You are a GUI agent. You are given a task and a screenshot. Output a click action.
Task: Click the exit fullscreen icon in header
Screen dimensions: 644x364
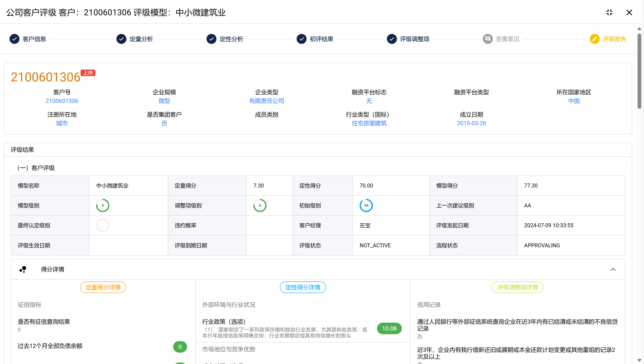pyautogui.click(x=609, y=12)
